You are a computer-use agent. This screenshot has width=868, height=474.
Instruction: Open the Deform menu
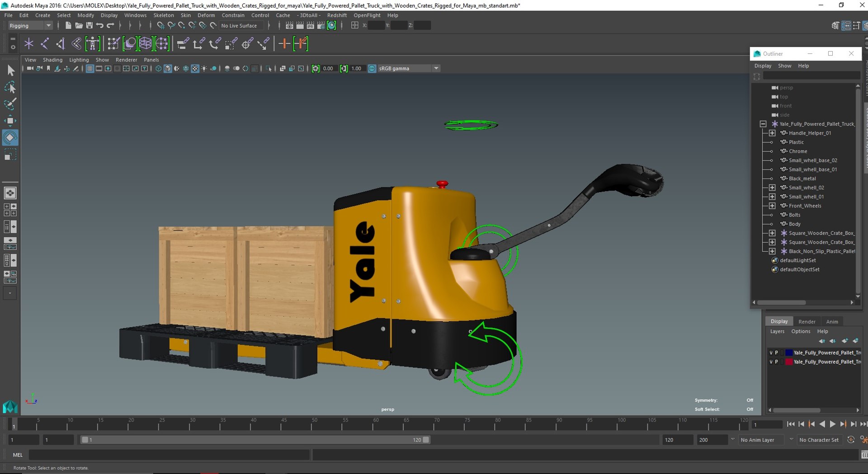coord(206,15)
